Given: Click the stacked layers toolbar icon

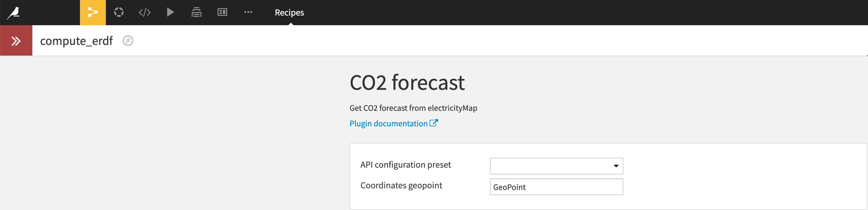Looking at the screenshot, I should click(x=196, y=13).
